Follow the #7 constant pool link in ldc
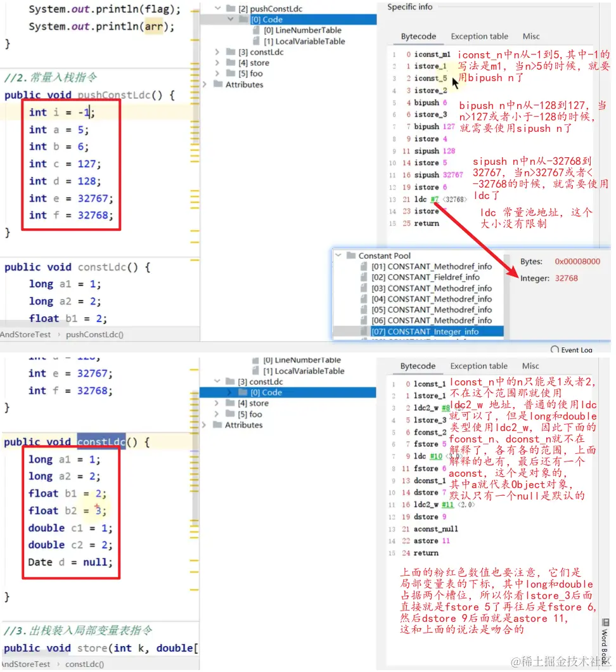Image resolution: width=616 pixels, height=672 pixels. (434, 199)
